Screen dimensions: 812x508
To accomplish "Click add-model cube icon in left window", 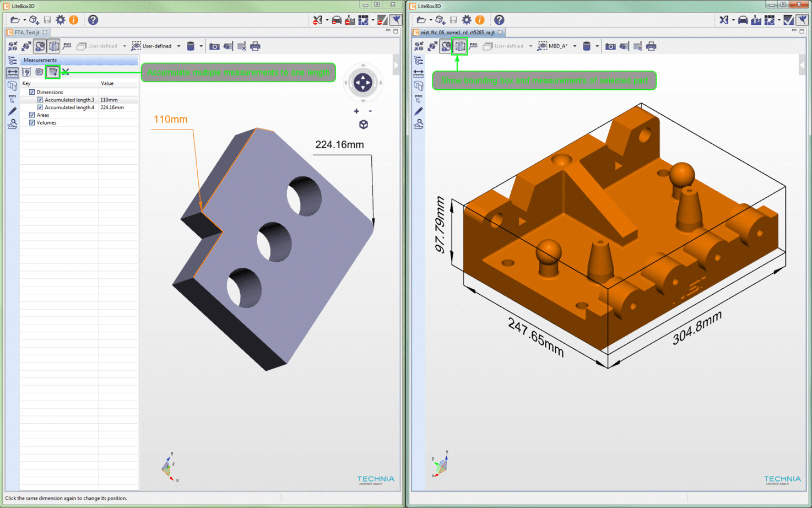I will pos(34,20).
